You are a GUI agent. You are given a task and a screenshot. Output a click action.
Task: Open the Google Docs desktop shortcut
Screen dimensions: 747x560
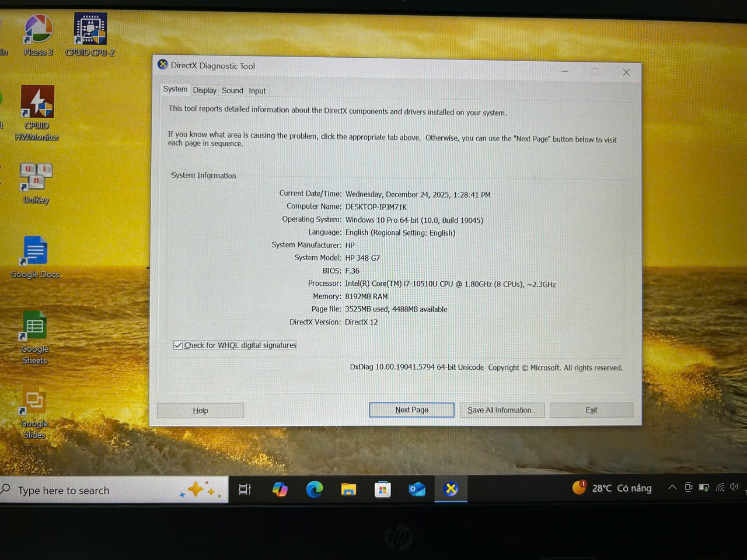(35, 251)
